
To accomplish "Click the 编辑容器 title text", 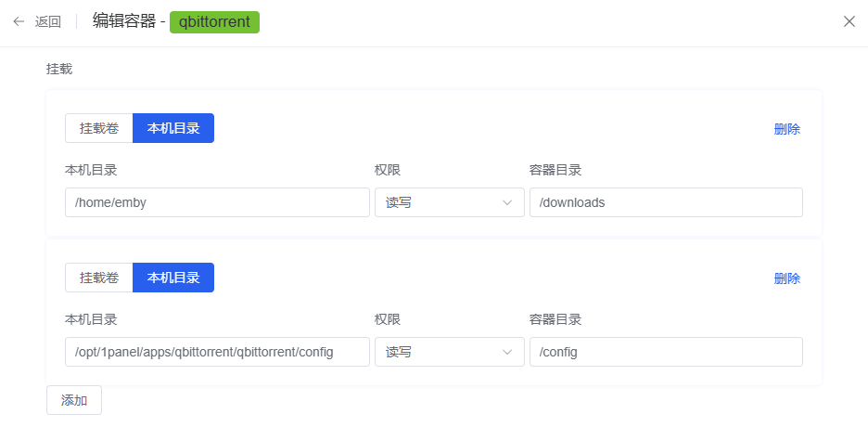I will tap(124, 21).
